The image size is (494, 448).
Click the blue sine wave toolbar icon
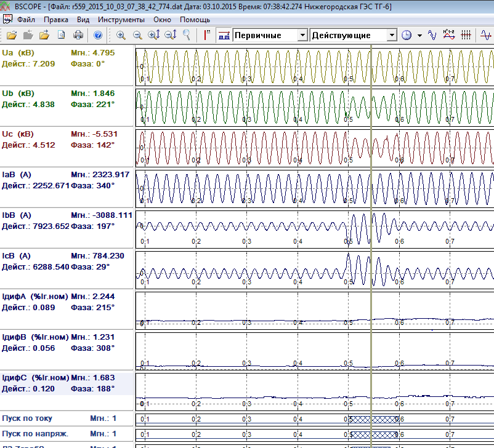(x=433, y=35)
